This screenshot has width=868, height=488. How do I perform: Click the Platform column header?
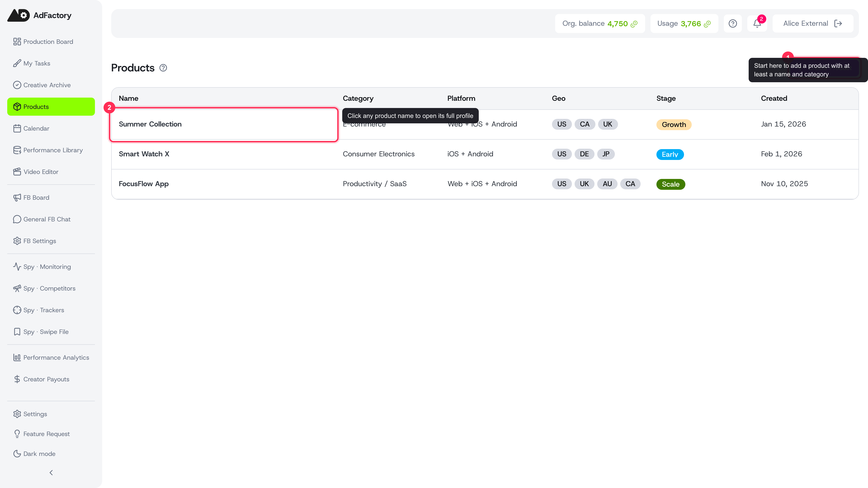pos(461,98)
